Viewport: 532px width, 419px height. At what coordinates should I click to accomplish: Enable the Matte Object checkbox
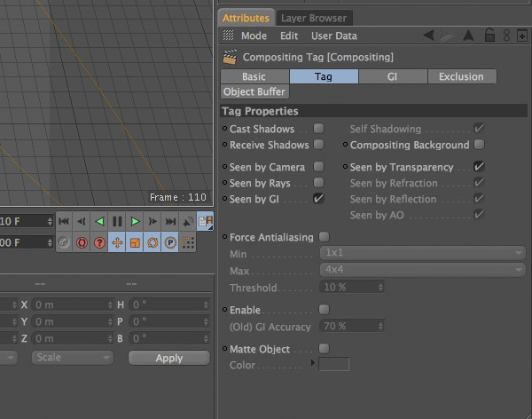[324, 348]
